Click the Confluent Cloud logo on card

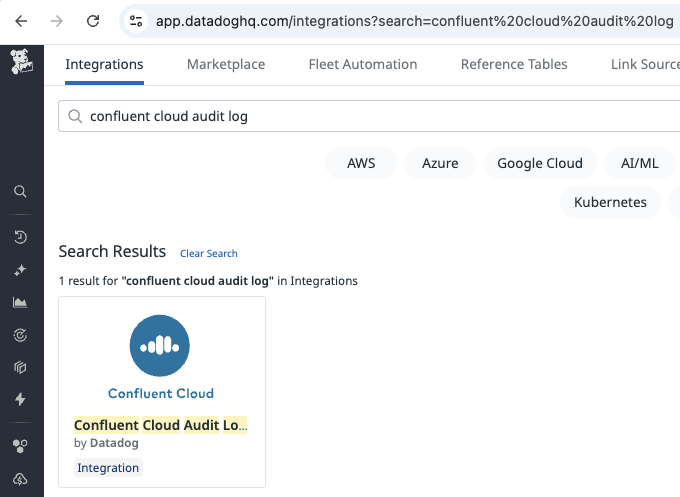(x=160, y=356)
